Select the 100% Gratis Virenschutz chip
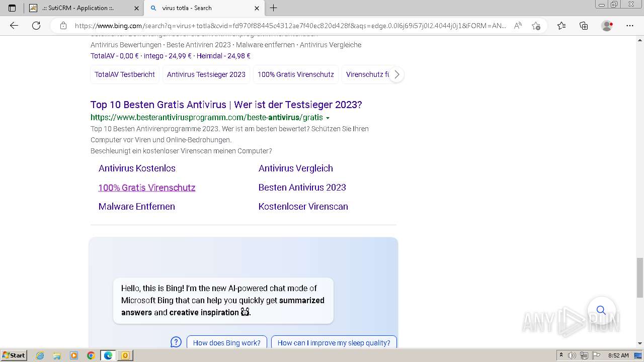This screenshot has width=644, height=362. click(296, 74)
